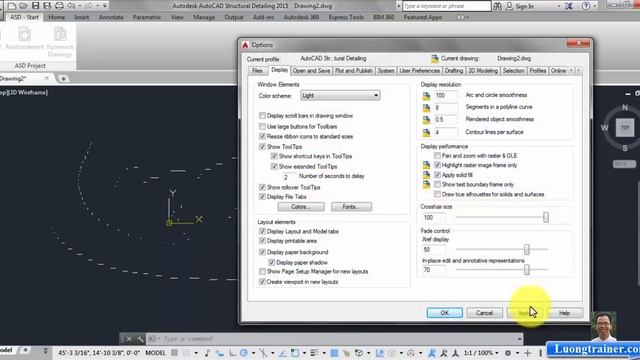The image size is (640, 360).
Task: Click the left tab-scroll arrow in Options
Action: coord(571,71)
